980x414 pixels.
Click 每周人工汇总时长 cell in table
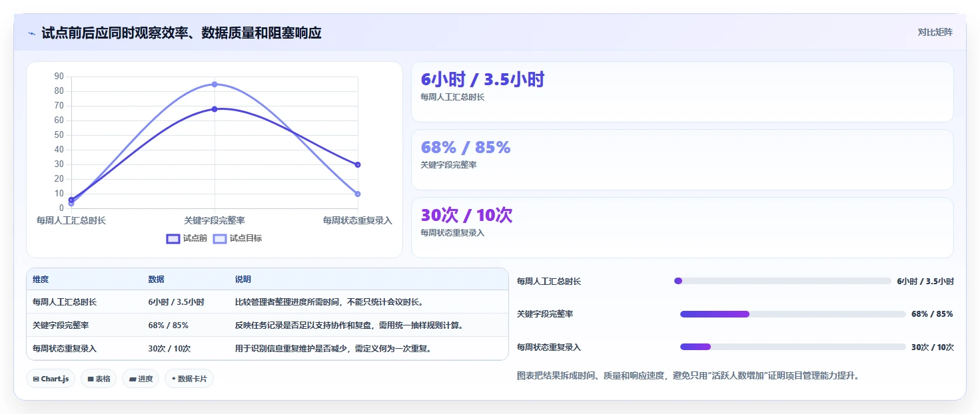[65, 302]
